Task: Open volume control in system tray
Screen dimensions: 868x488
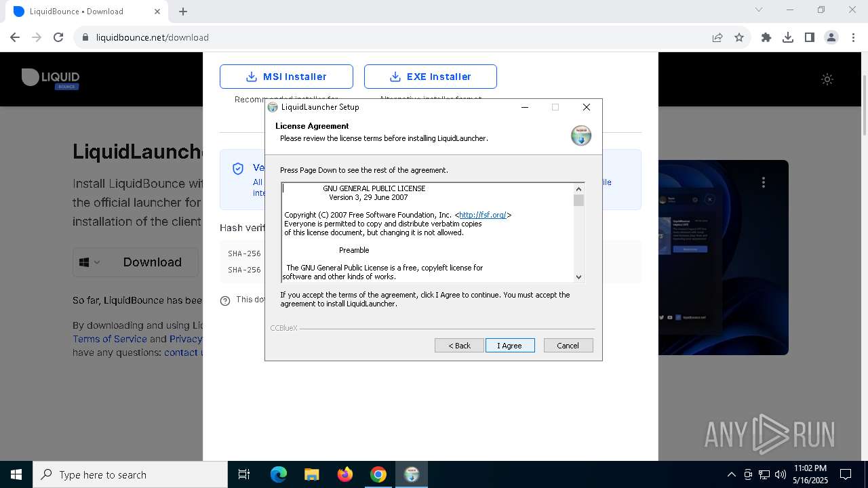Action: coord(780,474)
